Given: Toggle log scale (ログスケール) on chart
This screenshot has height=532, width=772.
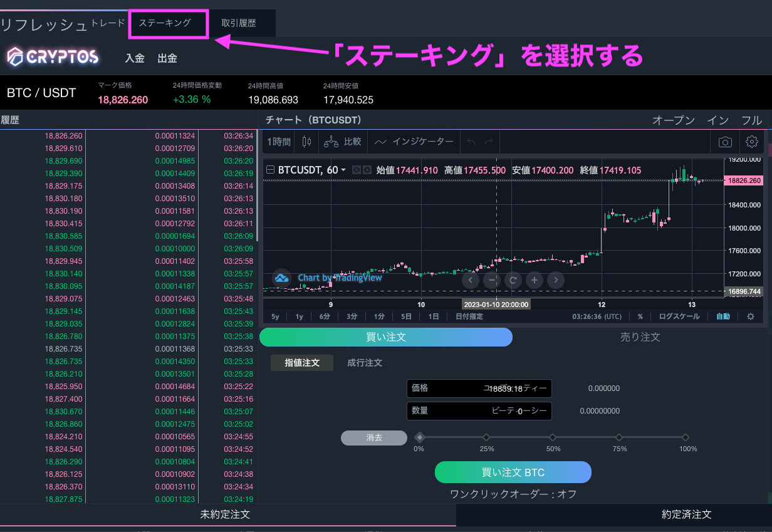Looking at the screenshot, I should click(679, 316).
